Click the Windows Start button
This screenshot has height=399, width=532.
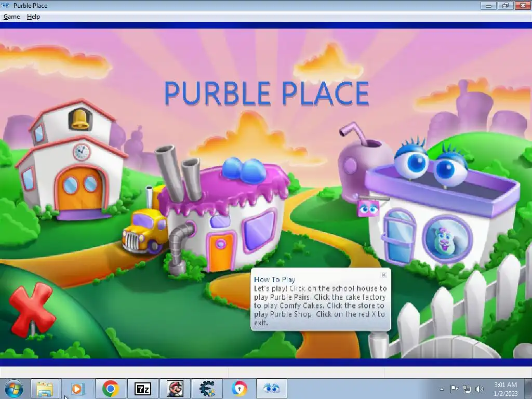14,389
